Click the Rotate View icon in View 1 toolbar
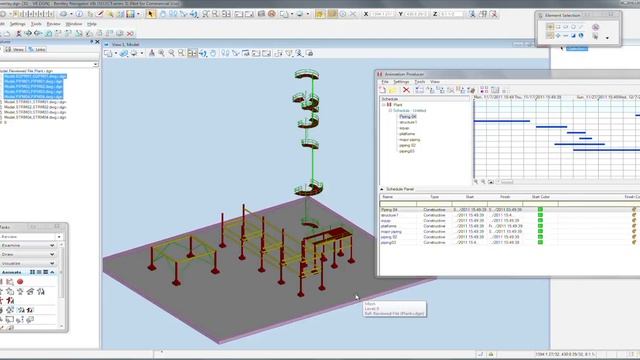This screenshot has height=360, width=640. (x=203, y=53)
